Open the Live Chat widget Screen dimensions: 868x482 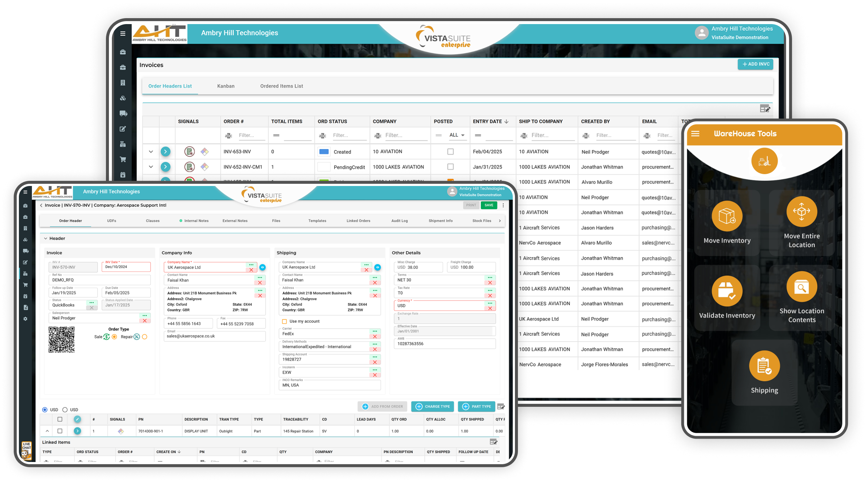click(x=26, y=450)
